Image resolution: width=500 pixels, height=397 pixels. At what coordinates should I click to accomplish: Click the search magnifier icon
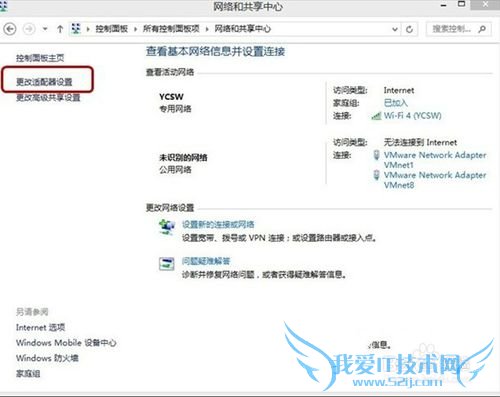pos(482,29)
